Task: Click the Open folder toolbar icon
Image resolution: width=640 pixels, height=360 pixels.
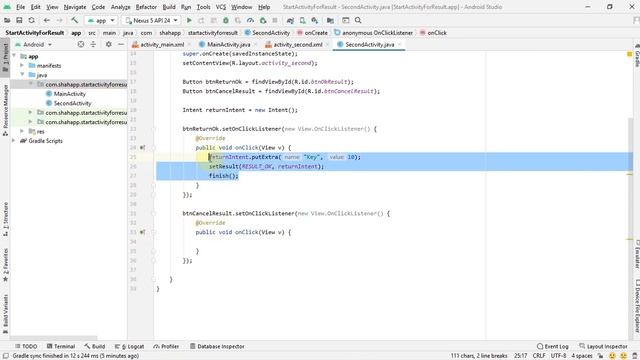Action: [x=7, y=20]
